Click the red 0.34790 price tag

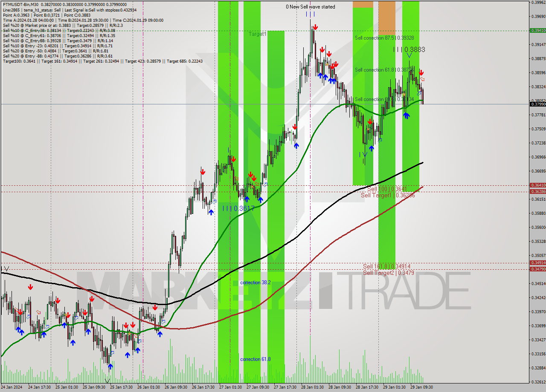point(537,269)
